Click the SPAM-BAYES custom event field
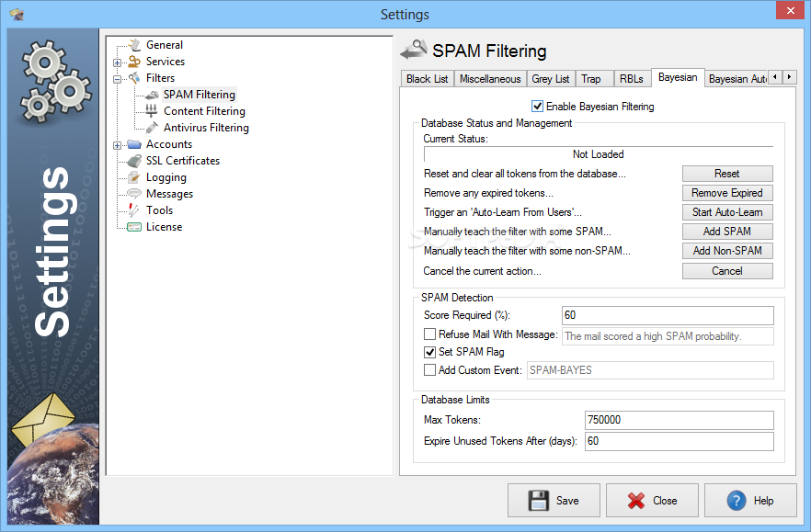811x532 pixels. coord(650,370)
